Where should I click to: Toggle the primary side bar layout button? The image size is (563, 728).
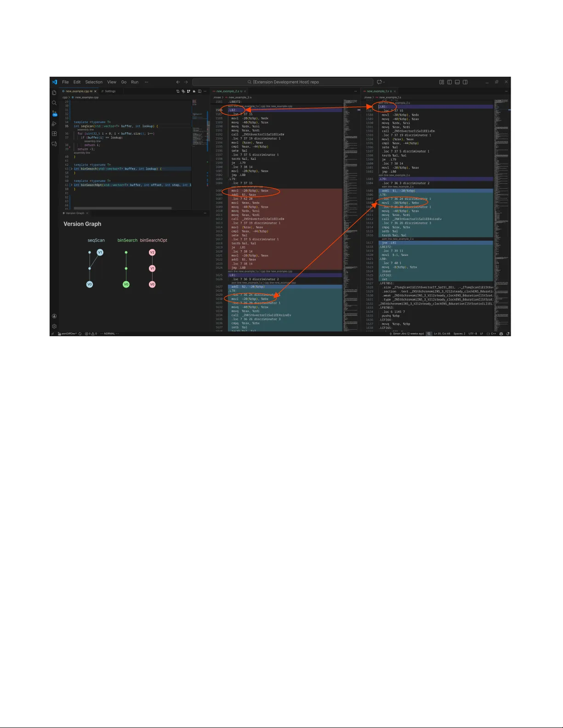click(449, 82)
